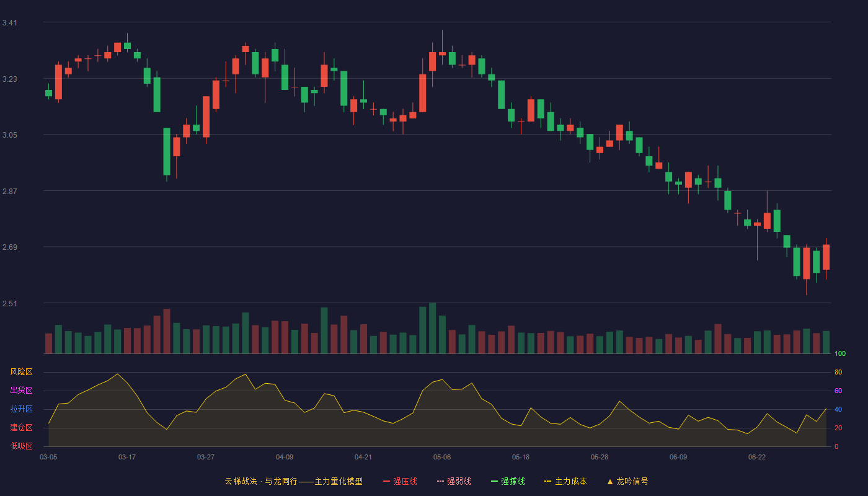Viewport: 868px width, 496px height.
Task: Click the 2.87 price axis label
Action: pyautogui.click(x=10, y=192)
